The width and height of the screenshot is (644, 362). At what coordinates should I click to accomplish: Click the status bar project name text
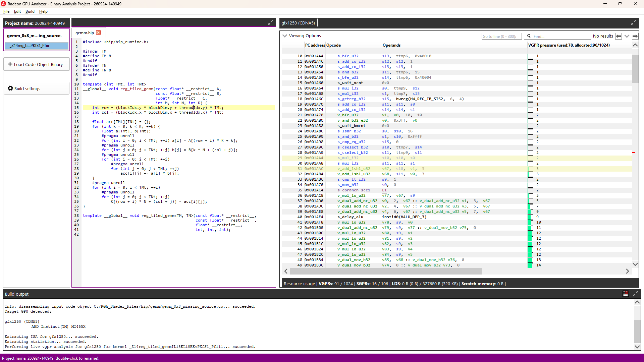pos(51,358)
